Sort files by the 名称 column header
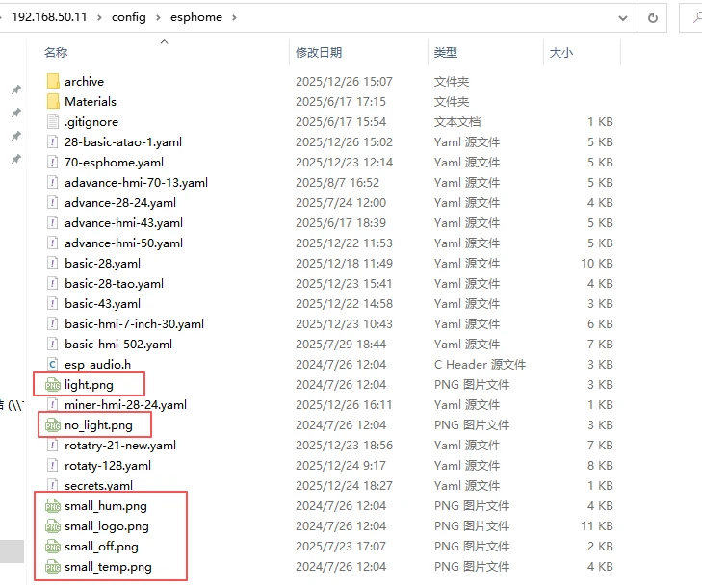Viewport: 702px width, 588px height. point(56,53)
